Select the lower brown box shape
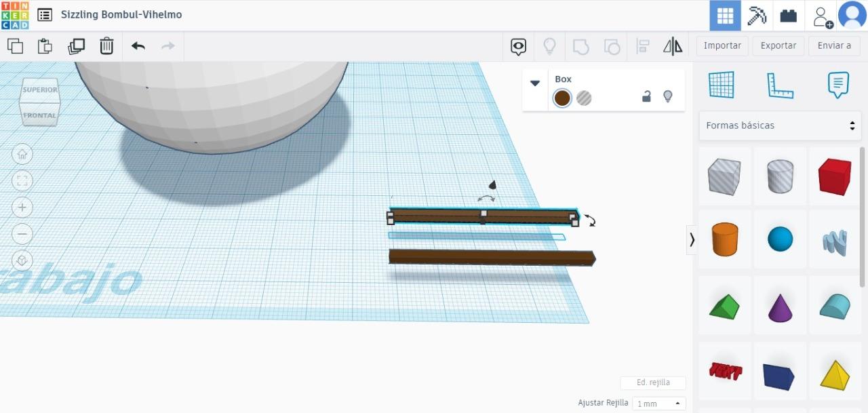 [492, 258]
